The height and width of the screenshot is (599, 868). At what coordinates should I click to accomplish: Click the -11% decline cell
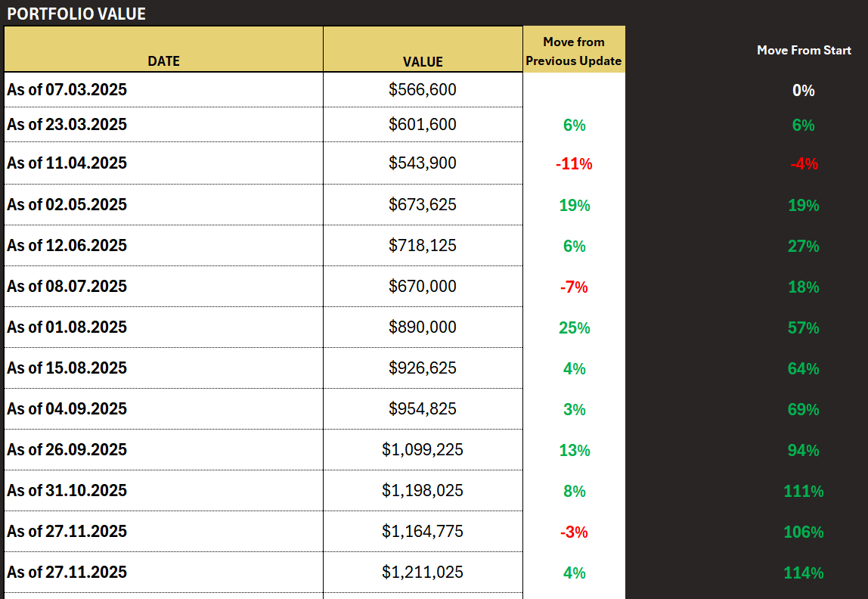(573, 163)
